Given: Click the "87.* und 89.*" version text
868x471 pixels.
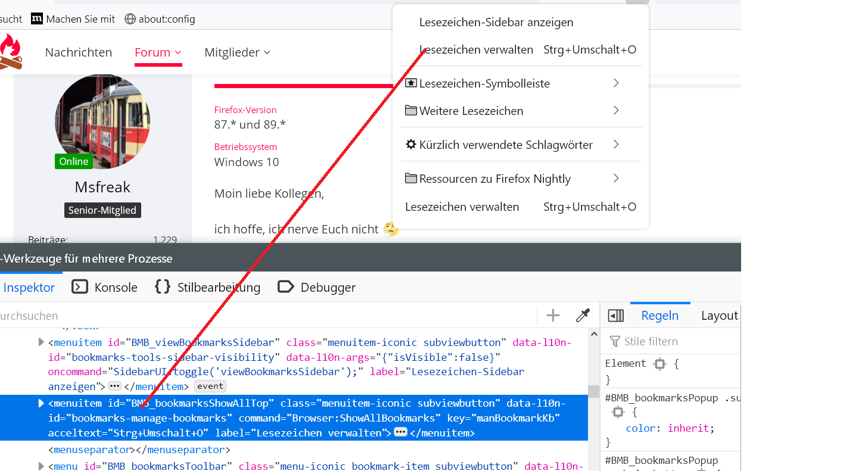Looking at the screenshot, I should (250, 125).
